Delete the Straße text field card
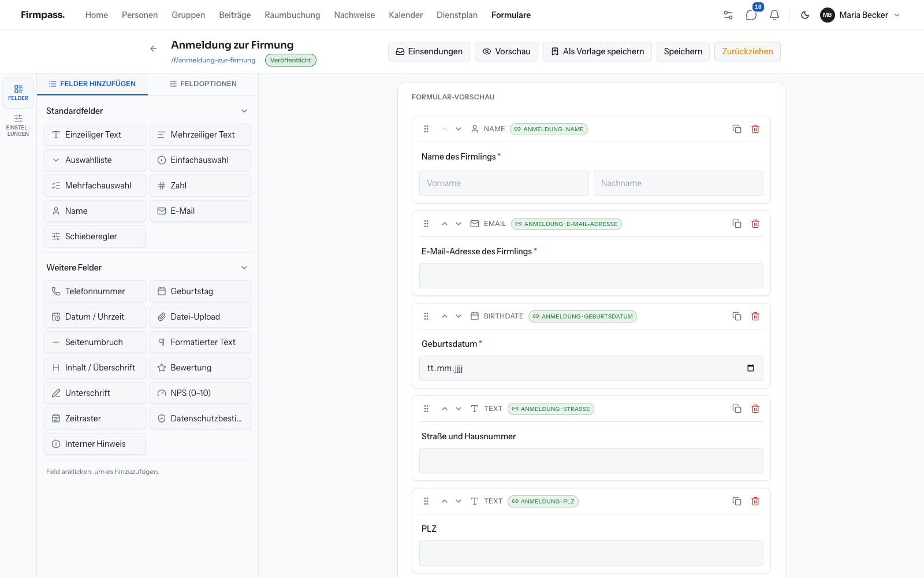Image resolution: width=924 pixels, height=578 pixels. [x=755, y=409]
